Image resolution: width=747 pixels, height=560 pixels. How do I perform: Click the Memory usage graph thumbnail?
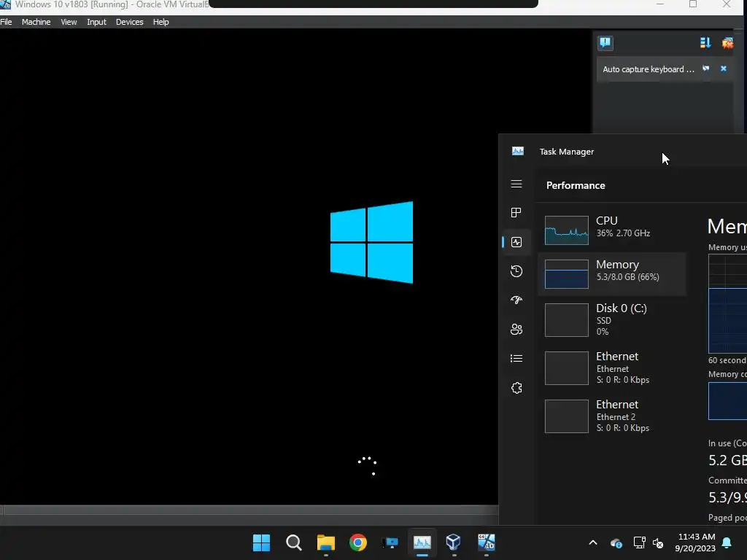(566, 274)
